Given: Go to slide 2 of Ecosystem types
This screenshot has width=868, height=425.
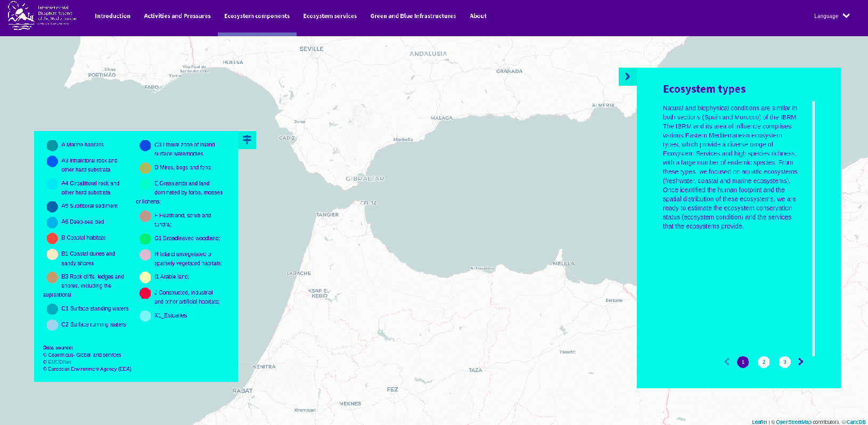Looking at the screenshot, I should tap(764, 362).
